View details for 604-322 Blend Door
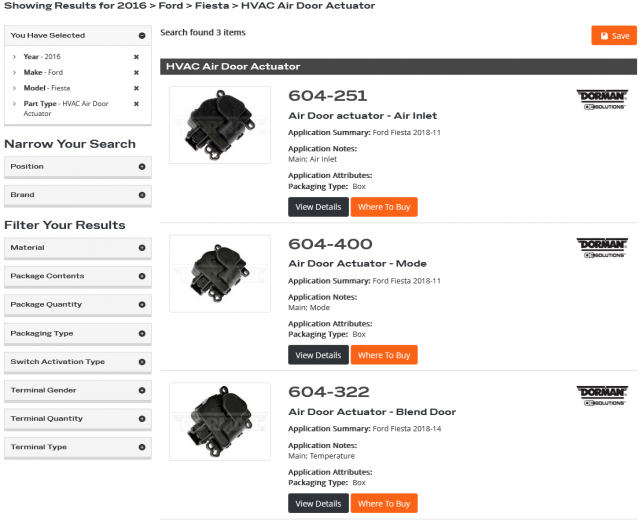Screen dimensions: 640x524 click(x=318, y=503)
